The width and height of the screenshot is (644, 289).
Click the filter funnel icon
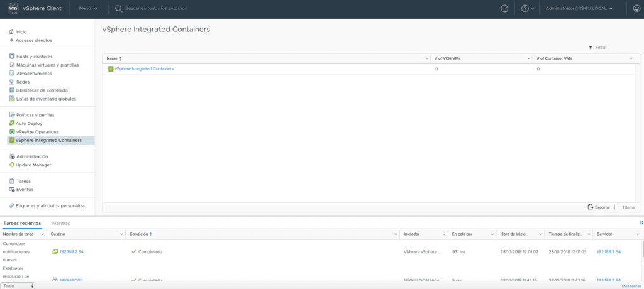pos(591,48)
